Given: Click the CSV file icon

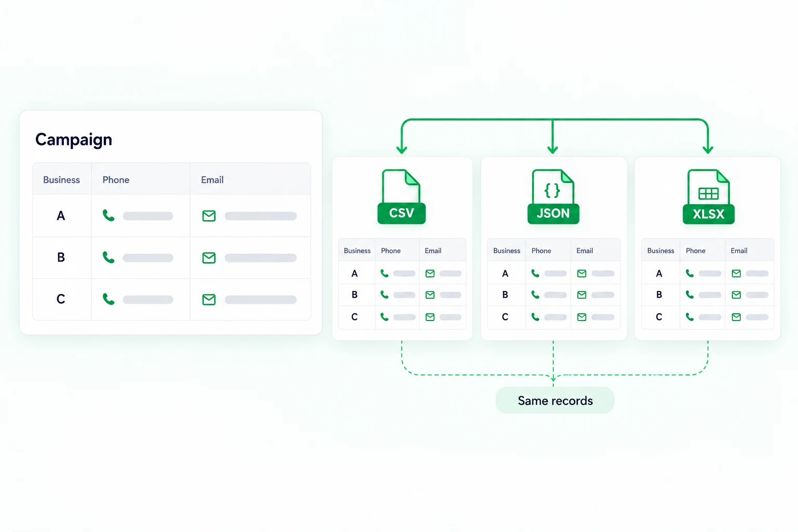Looking at the screenshot, I should coord(402,197).
